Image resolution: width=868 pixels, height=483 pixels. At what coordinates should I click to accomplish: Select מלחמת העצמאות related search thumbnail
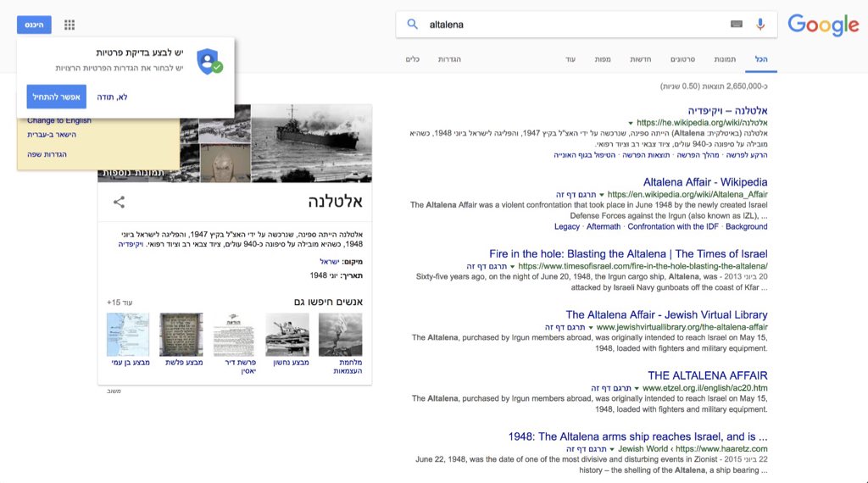click(341, 335)
